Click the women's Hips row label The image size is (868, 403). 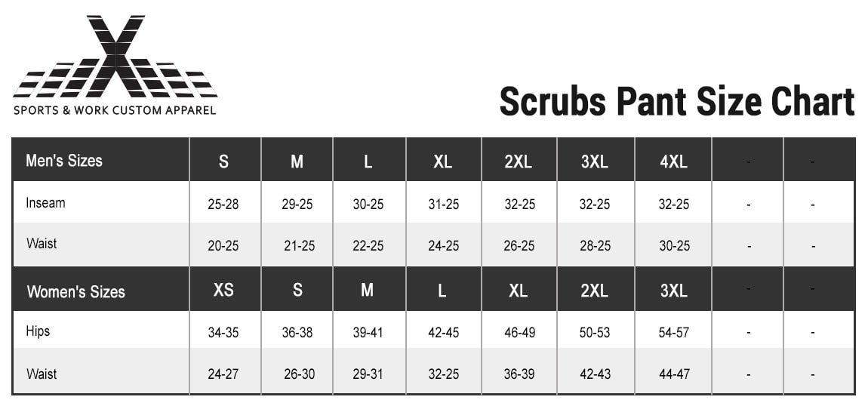pos(38,331)
